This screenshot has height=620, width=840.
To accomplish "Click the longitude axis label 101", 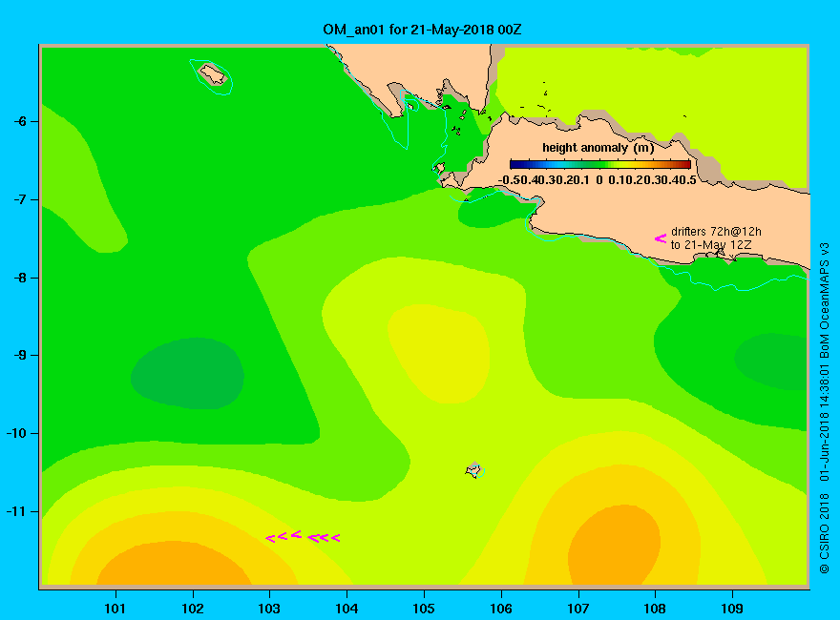I will pos(115,609).
